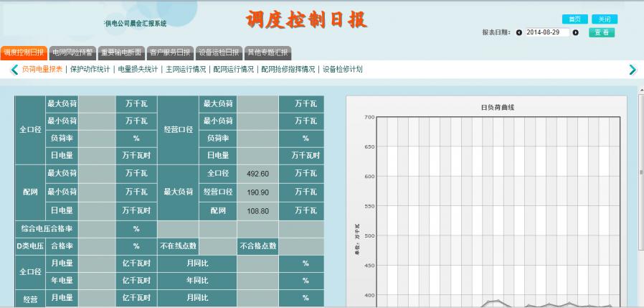Select 负荷电量报表 submenu link
This screenshot has width=644, height=308.
click(x=42, y=70)
